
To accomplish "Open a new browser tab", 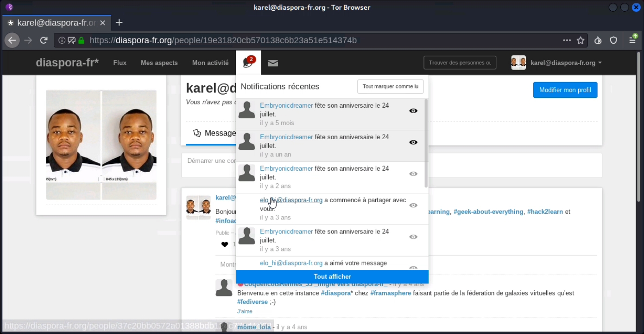I will pyautogui.click(x=119, y=22).
